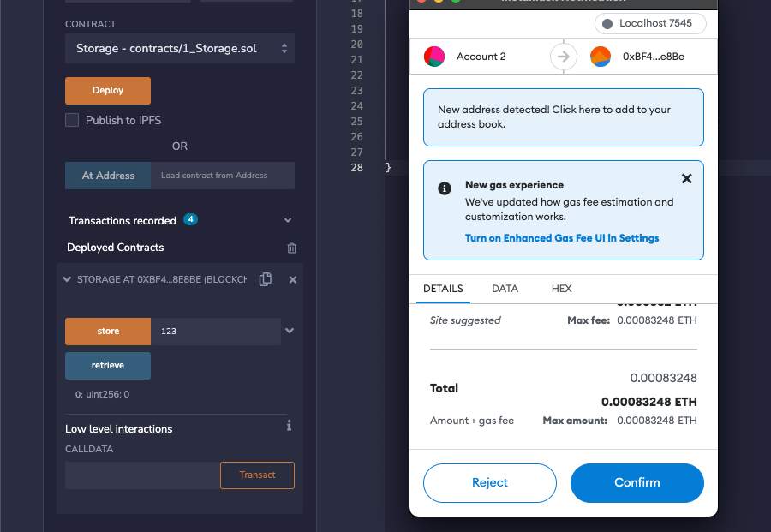Click the 0xBF4...e8Be recipient address text
Image resolution: width=771 pixels, height=532 pixels.
coord(654,57)
